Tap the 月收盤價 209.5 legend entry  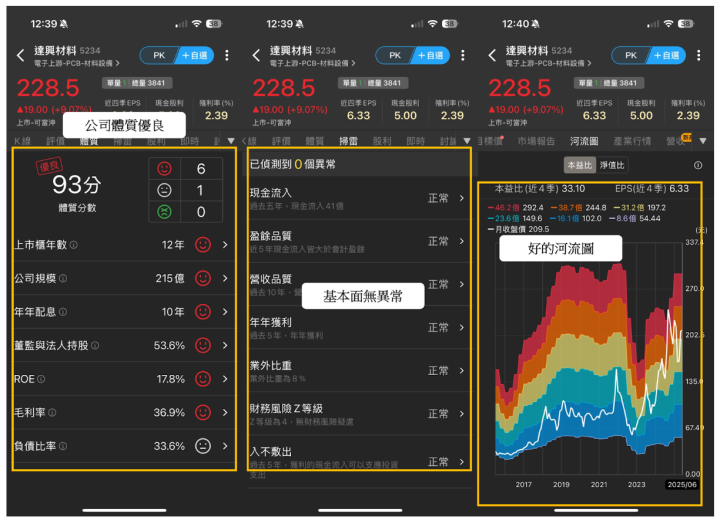[518, 229]
